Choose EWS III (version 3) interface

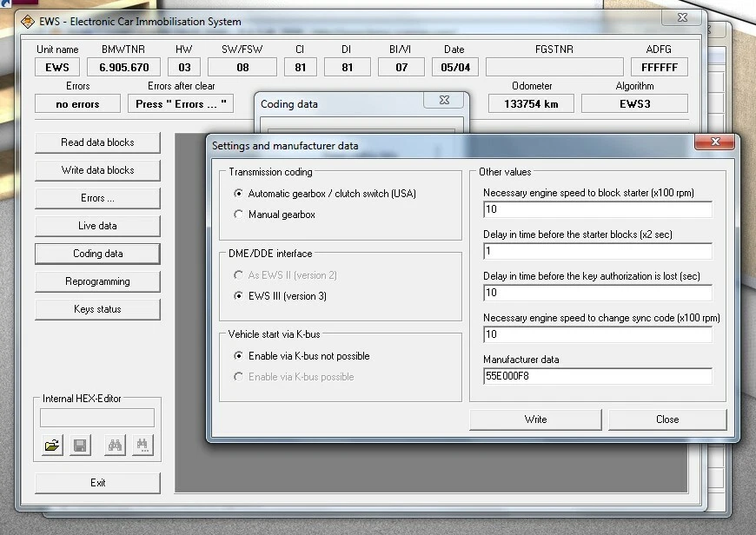pyautogui.click(x=239, y=296)
